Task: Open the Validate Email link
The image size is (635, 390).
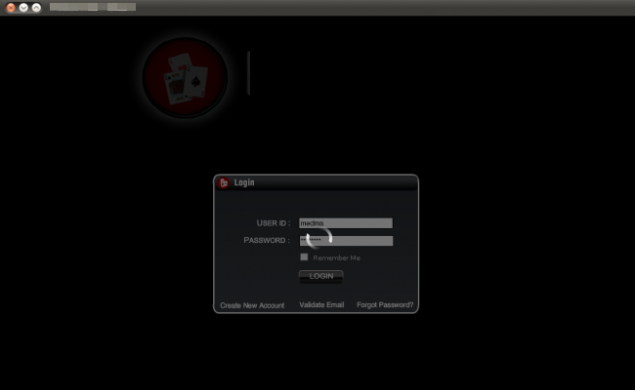Action: (322, 305)
